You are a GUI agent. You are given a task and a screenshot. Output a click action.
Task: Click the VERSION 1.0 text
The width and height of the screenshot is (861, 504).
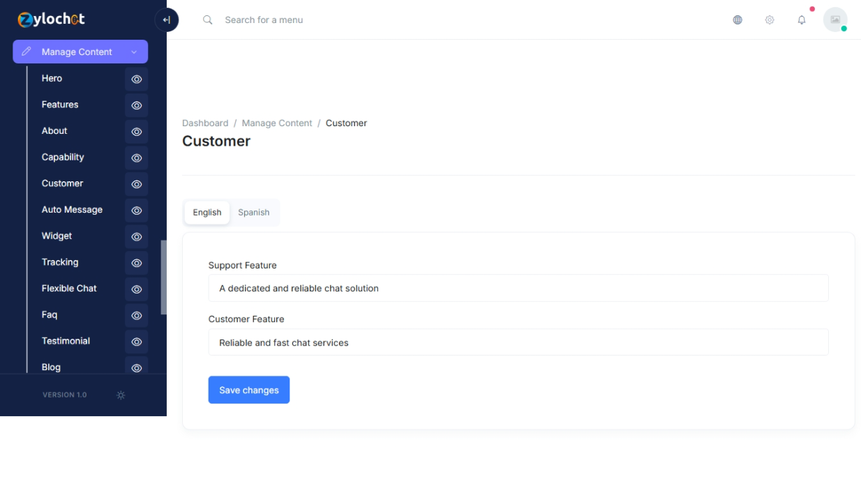coord(65,395)
